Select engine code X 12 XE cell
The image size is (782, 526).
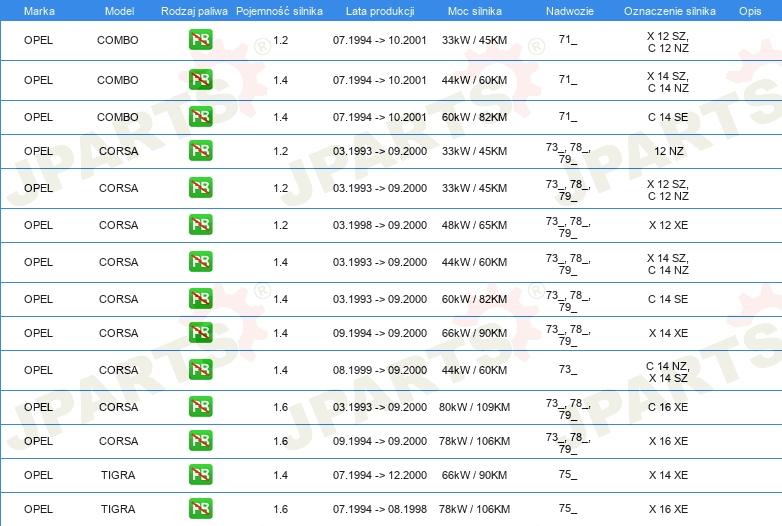point(668,225)
